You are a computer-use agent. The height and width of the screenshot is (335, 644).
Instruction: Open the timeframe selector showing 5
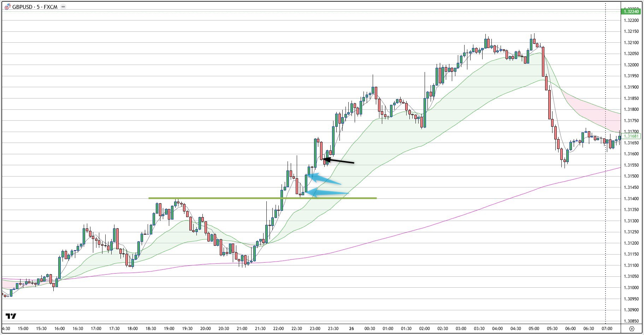(x=38, y=6)
